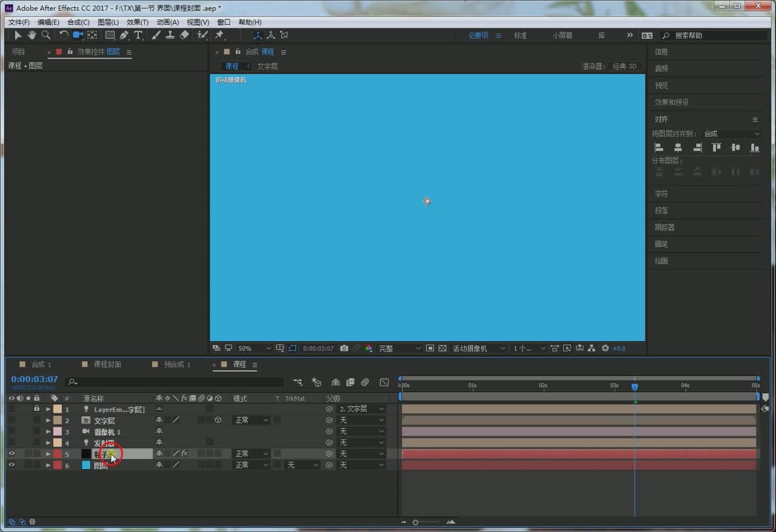Open TrkMat dropdown for layer 6

pyautogui.click(x=303, y=465)
